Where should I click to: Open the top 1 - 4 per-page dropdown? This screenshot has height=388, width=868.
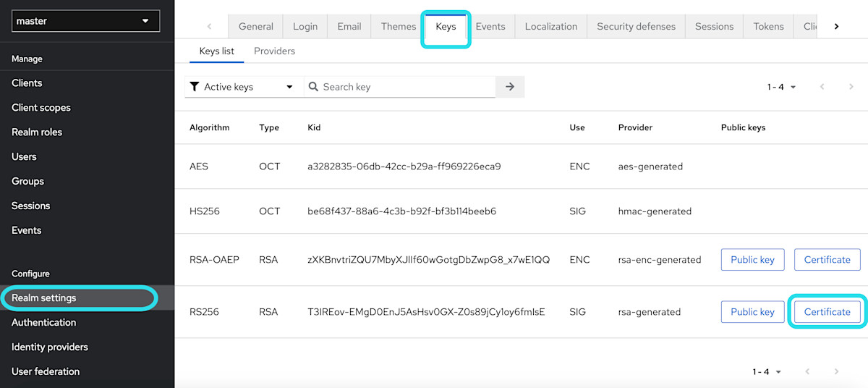(x=781, y=87)
